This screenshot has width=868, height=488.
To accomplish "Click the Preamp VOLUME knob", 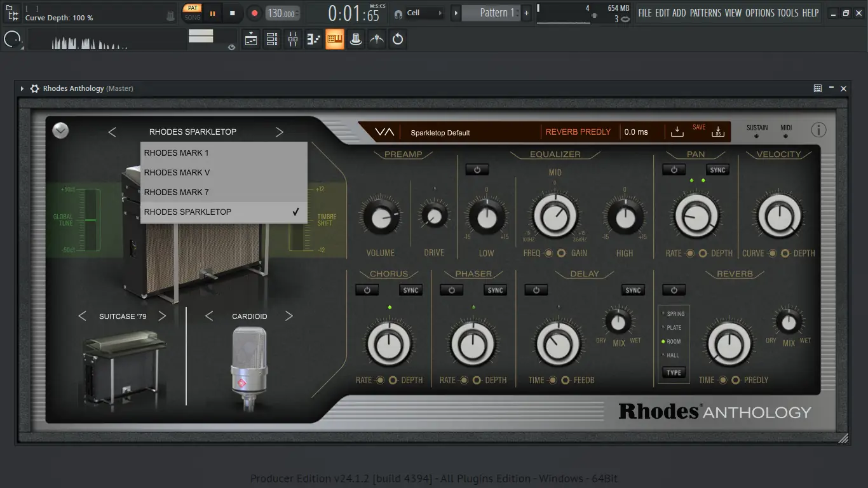I will point(381,217).
